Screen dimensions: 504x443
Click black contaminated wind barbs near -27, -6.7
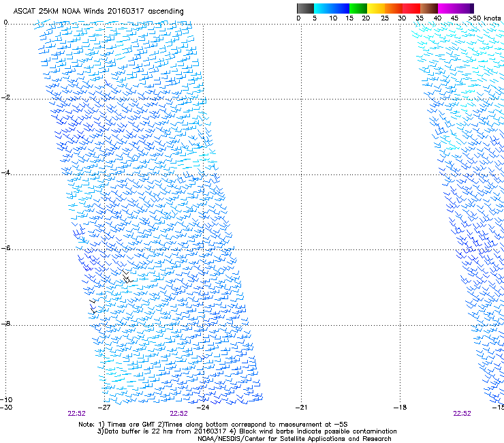point(127,277)
